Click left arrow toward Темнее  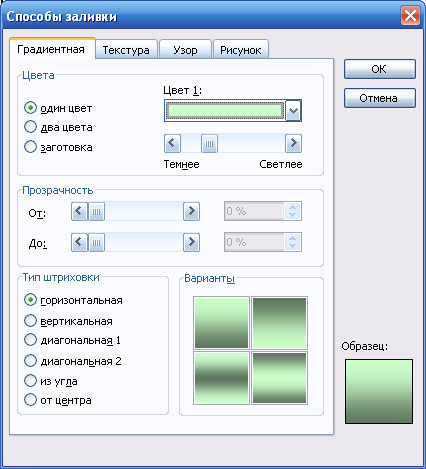(172, 143)
